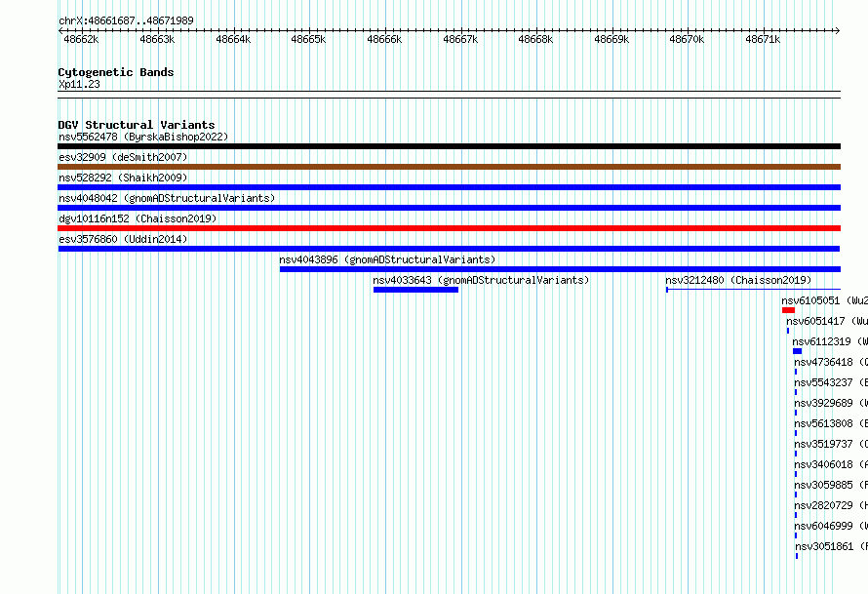This screenshot has height=594, width=868.
Task: Click the nsv4048042 gnomAD variant bar
Action: (449, 208)
